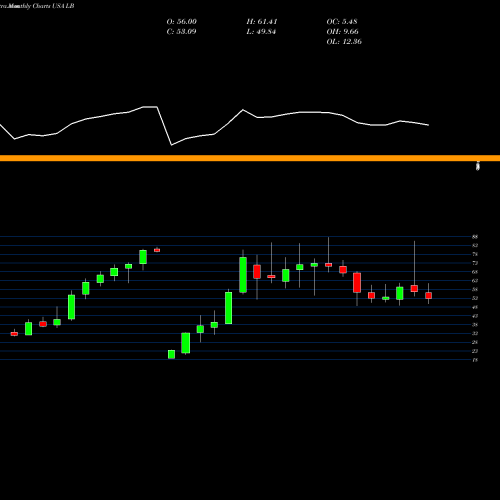Select the "OC: 5.48" reading
This screenshot has height=500, width=500.
click(342, 22)
